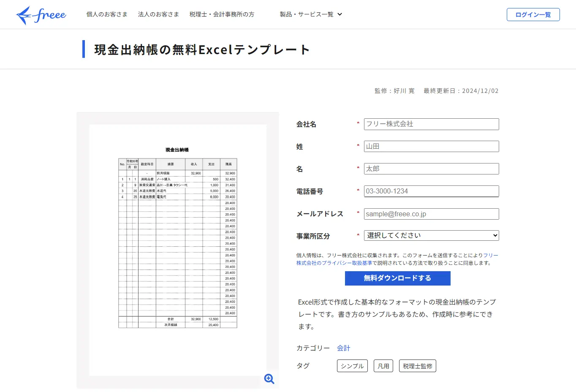Focus the 姓 input field
Image resolution: width=576 pixels, height=392 pixels.
(431, 147)
